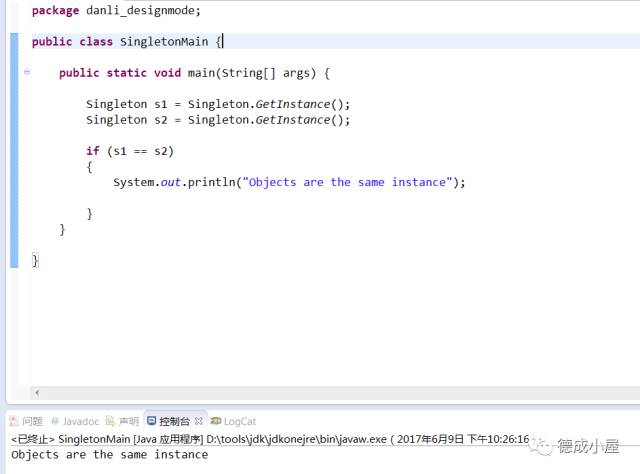Image resolution: width=640 pixels, height=474 pixels.
Task: Click 'package danli_designmode;' line
Action: coord(116,10)
